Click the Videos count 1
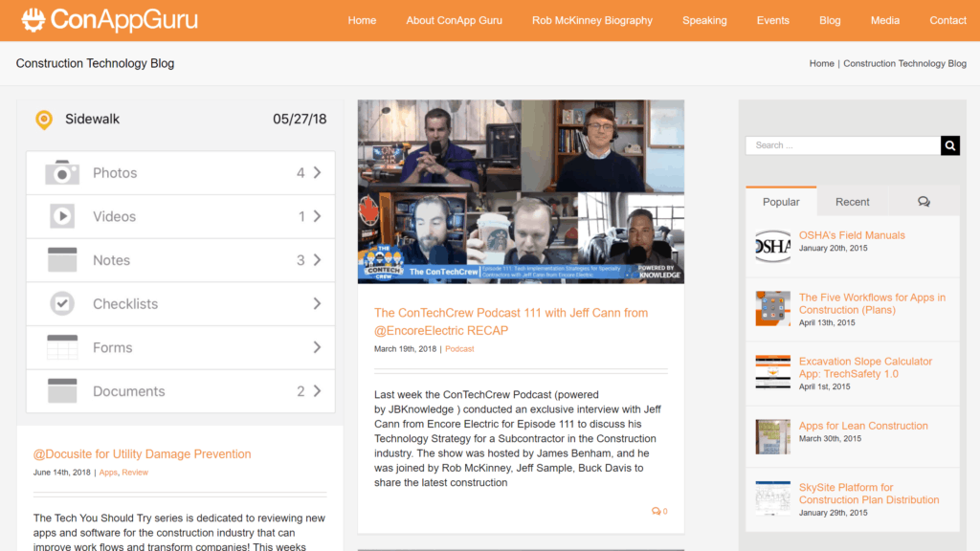This screenshot has width=980, height=551. pyautogui.click(x=301, y=217)
